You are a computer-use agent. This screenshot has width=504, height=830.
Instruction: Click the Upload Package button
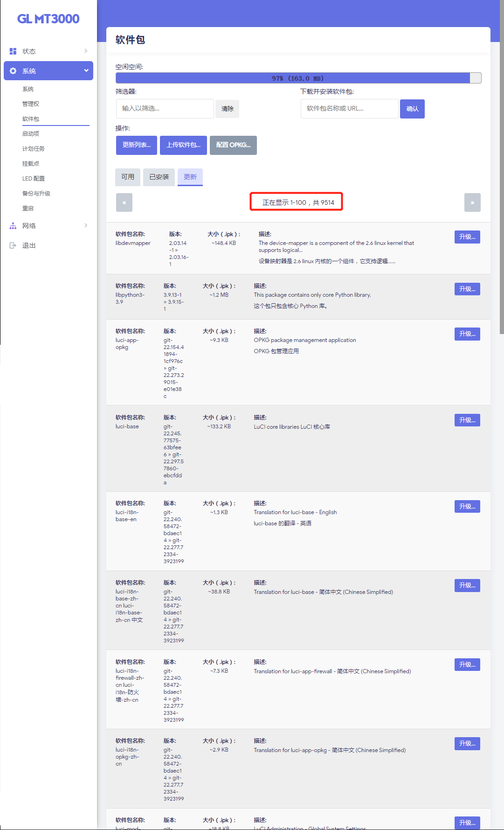(183, 145)
